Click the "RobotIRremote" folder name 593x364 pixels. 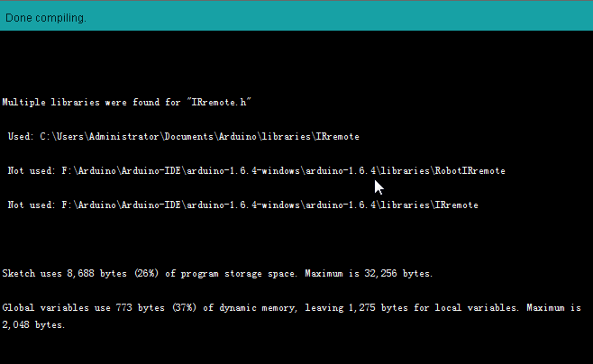coord(470,170)
